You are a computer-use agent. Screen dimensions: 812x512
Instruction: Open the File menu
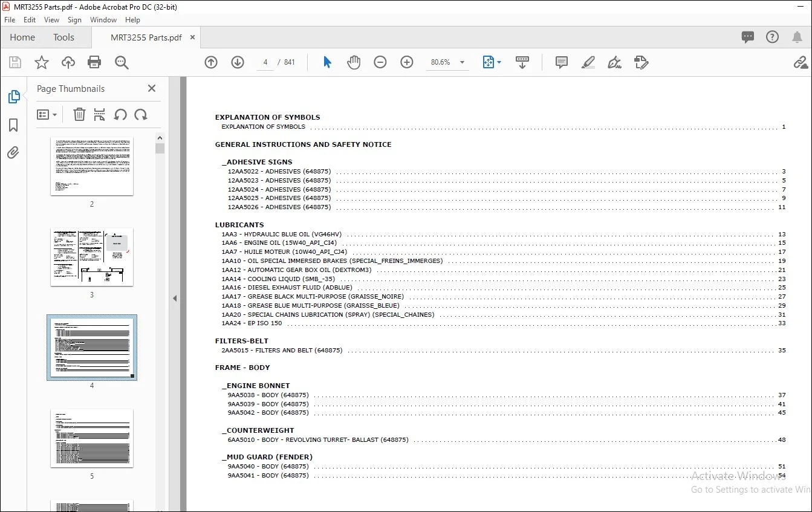coord(10,20)
